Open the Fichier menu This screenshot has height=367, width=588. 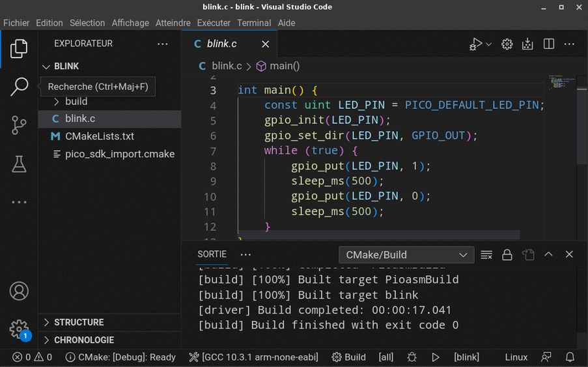[16, 23]
